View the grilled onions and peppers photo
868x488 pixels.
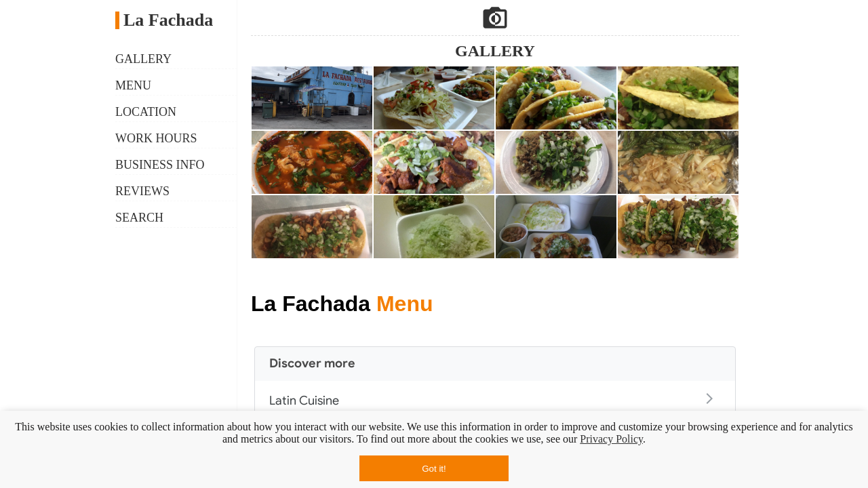[x=678, y=163]
